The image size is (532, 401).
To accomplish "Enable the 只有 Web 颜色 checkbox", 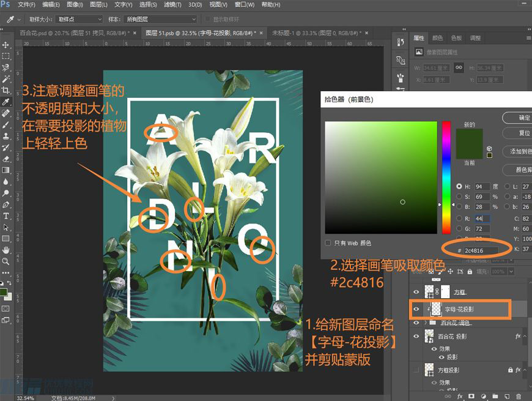I will coord(329,243).
